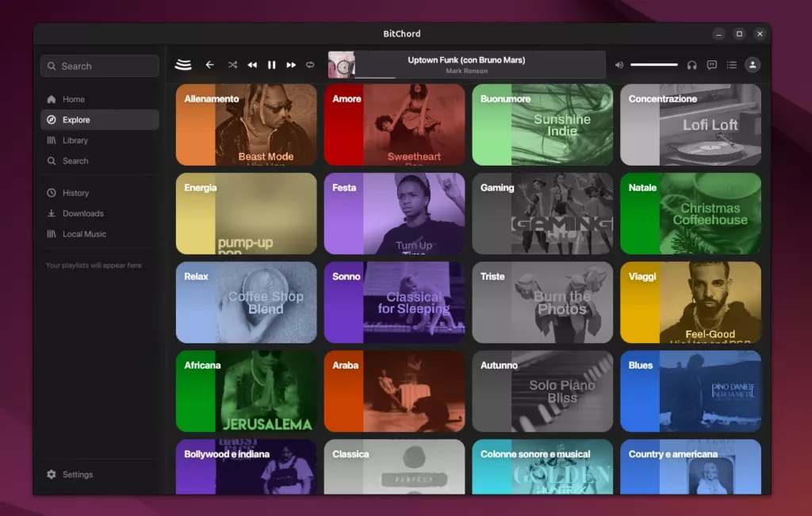Open Library in the sidebar
The width and height of the screenshot is (812, 516).
(99, 140)
